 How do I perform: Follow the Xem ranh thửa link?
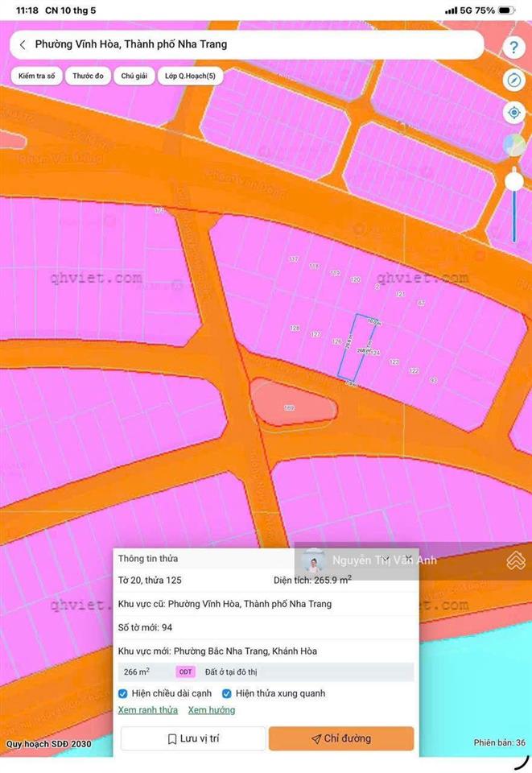pyautogui.click(x=148, y=710)
